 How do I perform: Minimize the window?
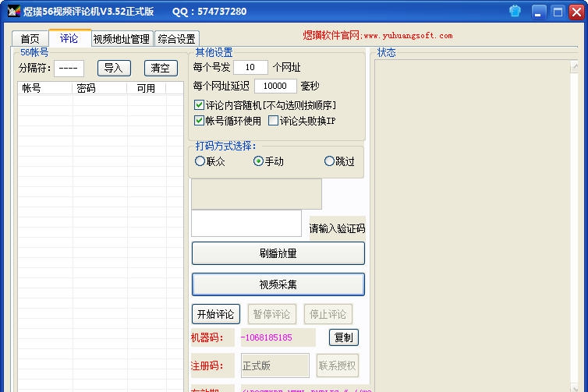[x=539, y=12]
